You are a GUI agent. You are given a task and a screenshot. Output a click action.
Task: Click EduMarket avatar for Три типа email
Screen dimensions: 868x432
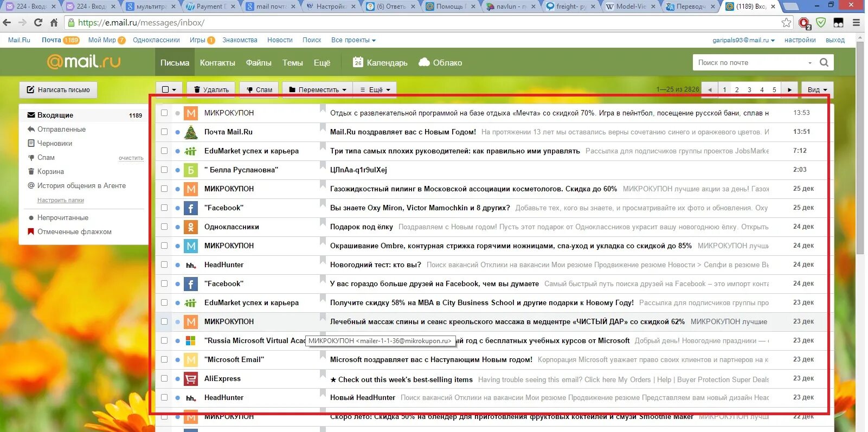pos(191,151)
